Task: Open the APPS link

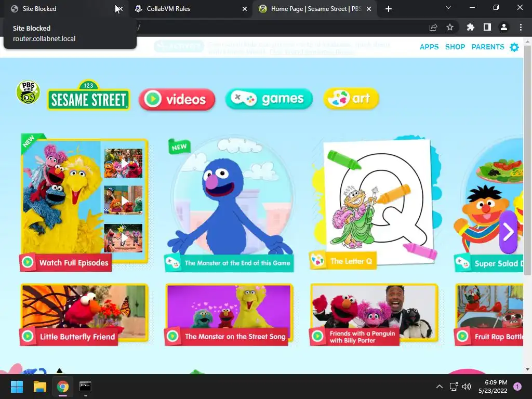Action: (429, 47)
